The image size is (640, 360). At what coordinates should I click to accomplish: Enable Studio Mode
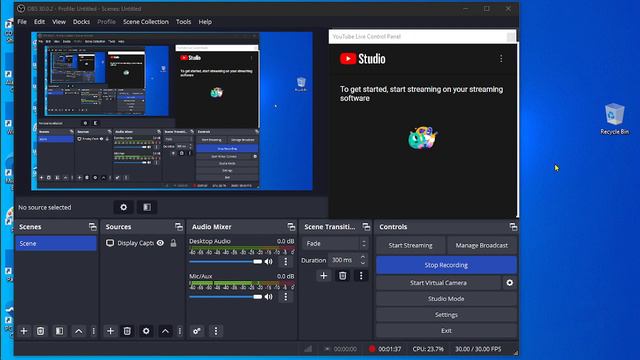pos(446,299)
